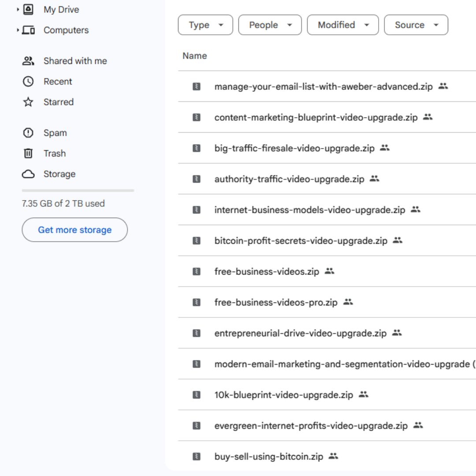The height and width of the screenshot is (476, 476).
Task: Click the Recent clock icon
Action: (28, 82)
